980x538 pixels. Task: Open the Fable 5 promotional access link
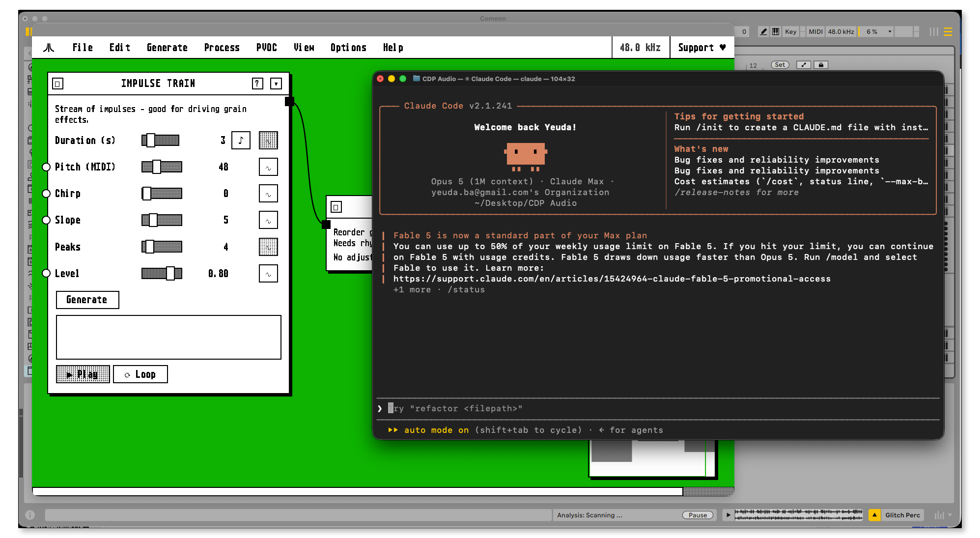(612, 279)
